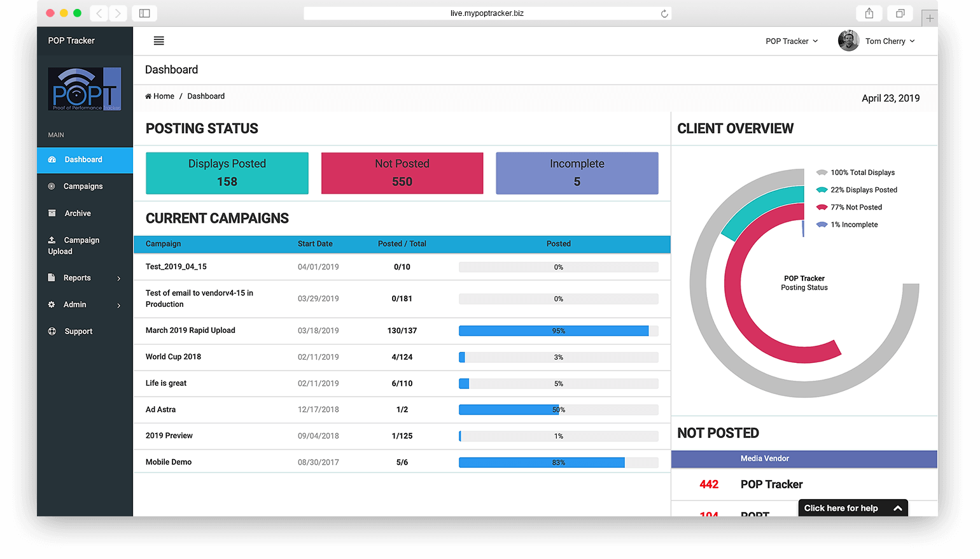Click Tom Cherry's profile avatar
Screen dimensions: 980x559
pyautogui.click(x=848, y=41)
